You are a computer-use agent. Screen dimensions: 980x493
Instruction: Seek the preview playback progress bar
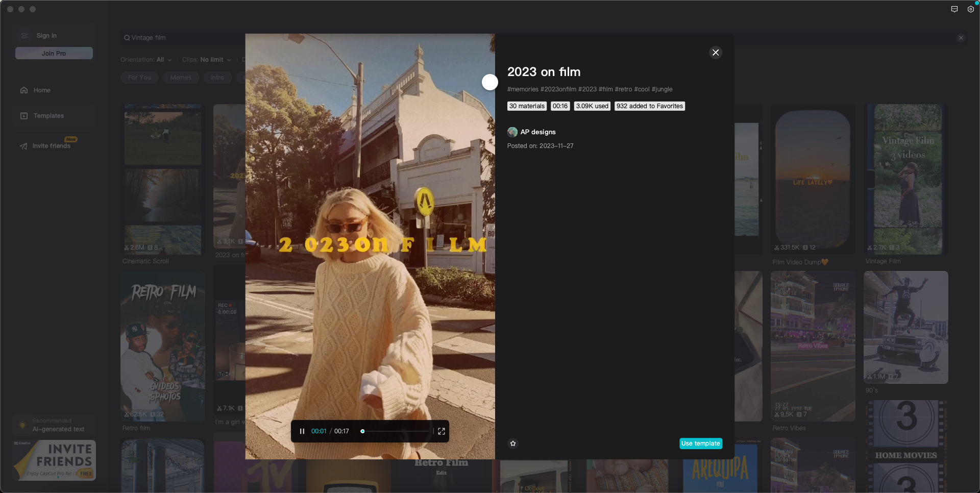point(395,431)
